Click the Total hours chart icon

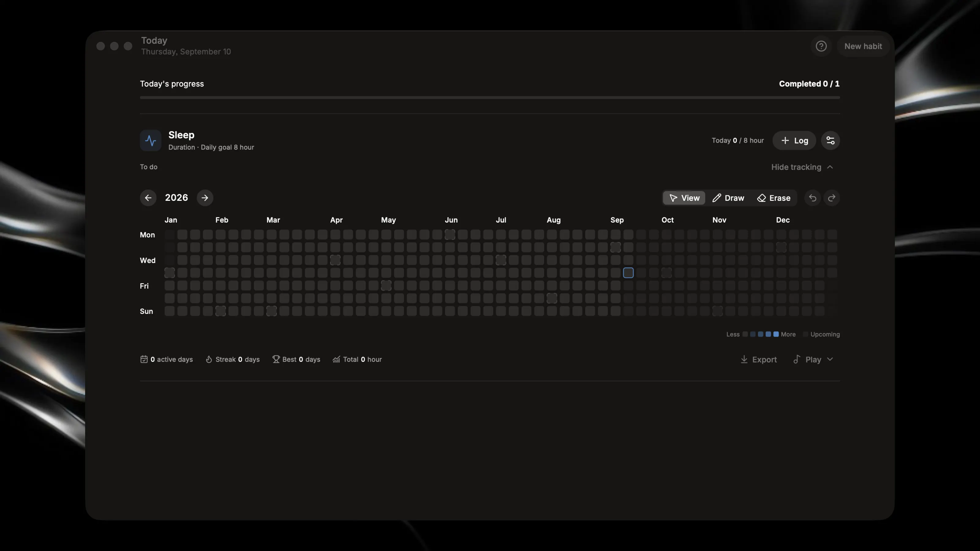(x=336, y=359)
